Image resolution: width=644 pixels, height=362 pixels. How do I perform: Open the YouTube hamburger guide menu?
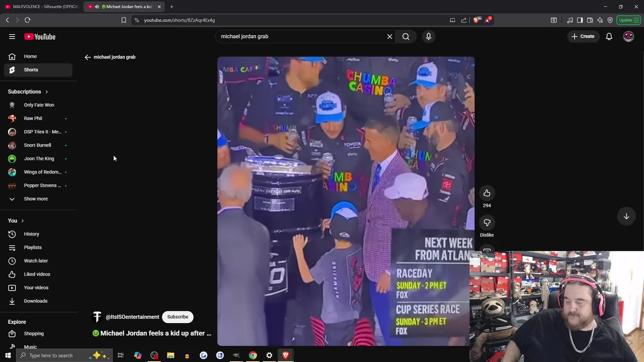click(12, 37)
